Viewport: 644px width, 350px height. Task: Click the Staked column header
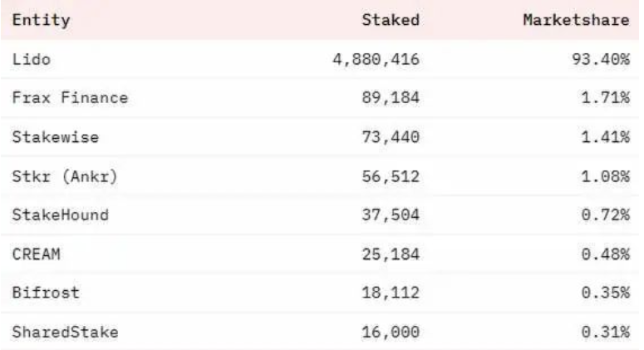[x=391, y=20]
